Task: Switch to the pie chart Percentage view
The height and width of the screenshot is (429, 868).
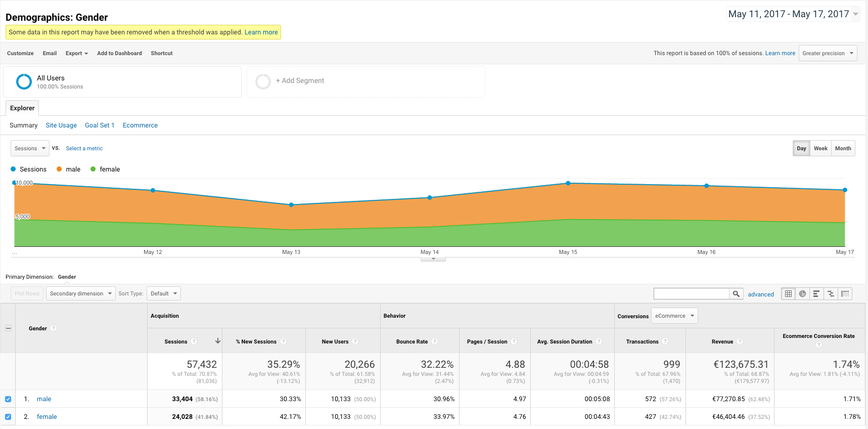Action: click(x=802, y=294)
